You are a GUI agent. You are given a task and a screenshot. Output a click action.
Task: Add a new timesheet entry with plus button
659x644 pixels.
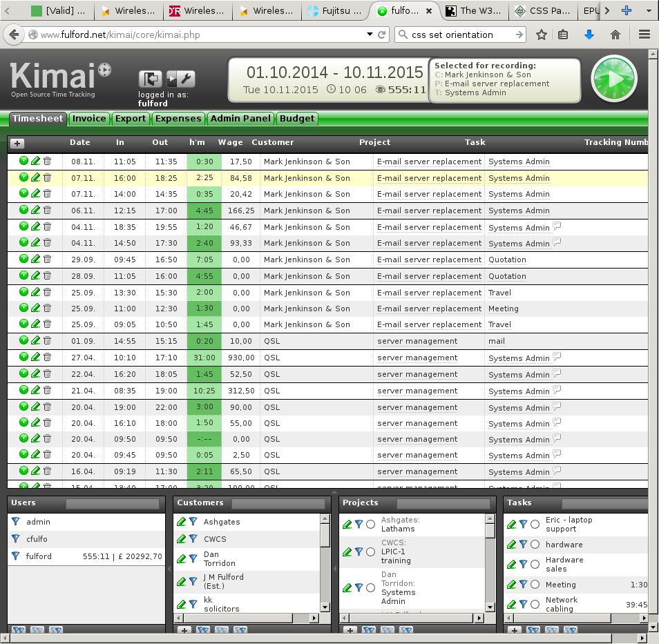click(x=17, y=144)
